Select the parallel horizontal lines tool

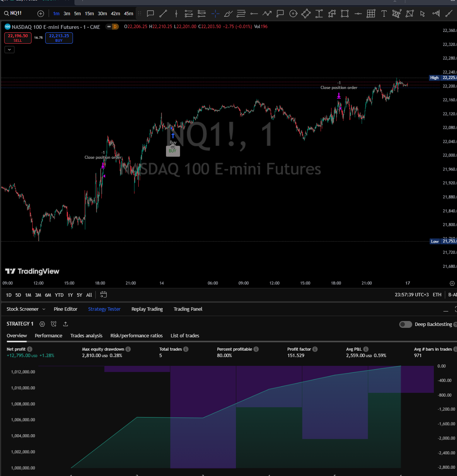241,14
